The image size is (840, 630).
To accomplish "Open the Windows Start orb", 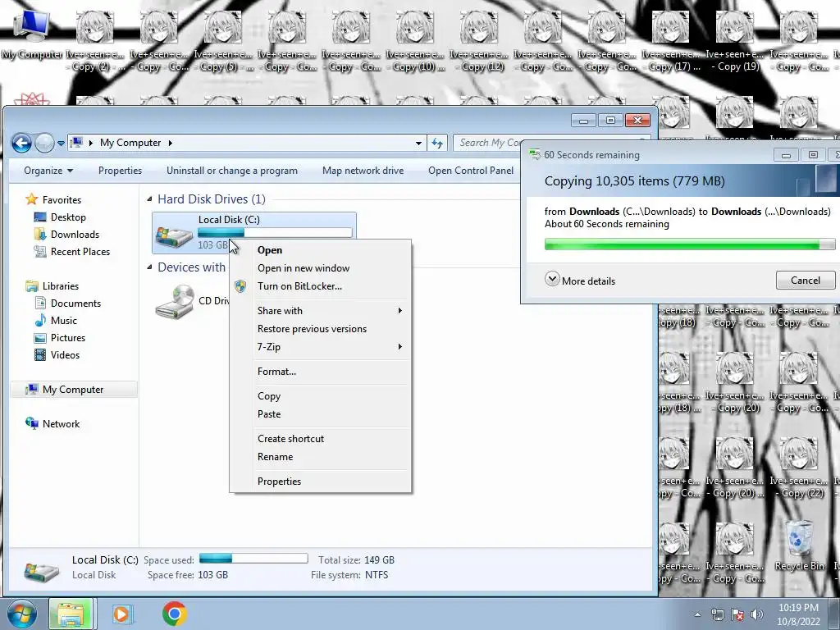I will point(21,614).
